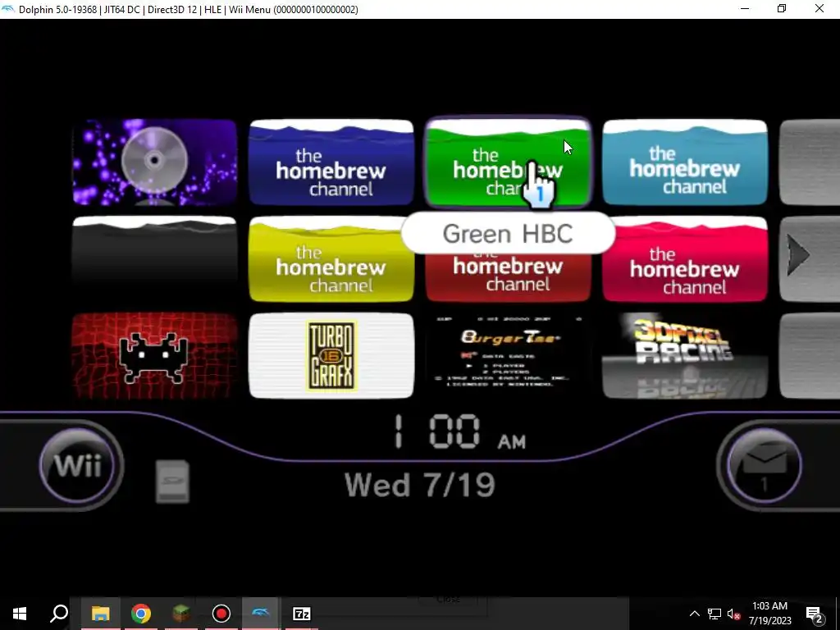This screenshot has width=840, height=630.
Task: Launch the dark red homebrew channel
Action: point(508,277)
